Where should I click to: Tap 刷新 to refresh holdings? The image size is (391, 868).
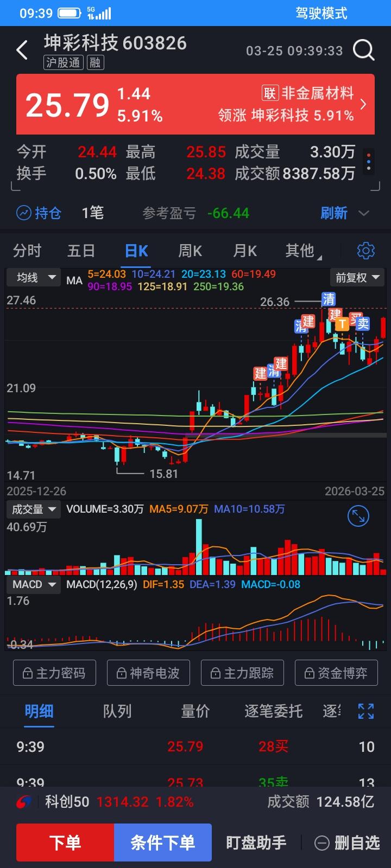tap(334, 213)
